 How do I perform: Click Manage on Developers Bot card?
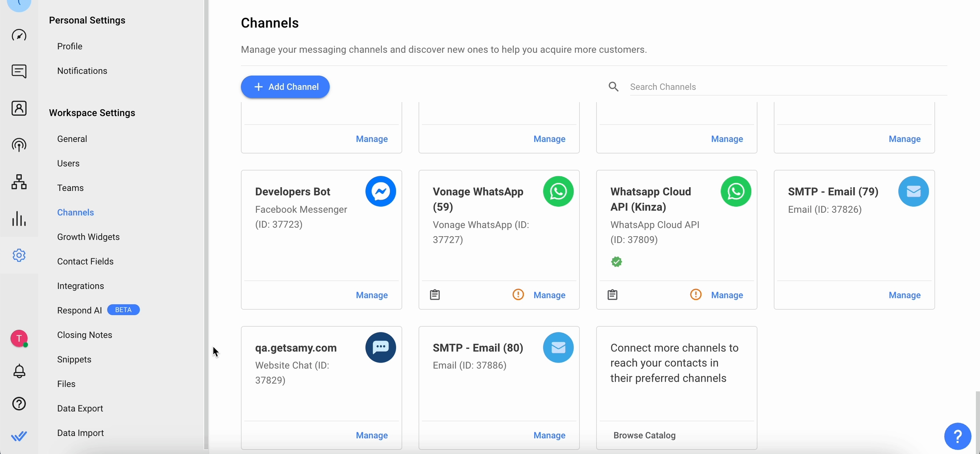tap(371, 295)
